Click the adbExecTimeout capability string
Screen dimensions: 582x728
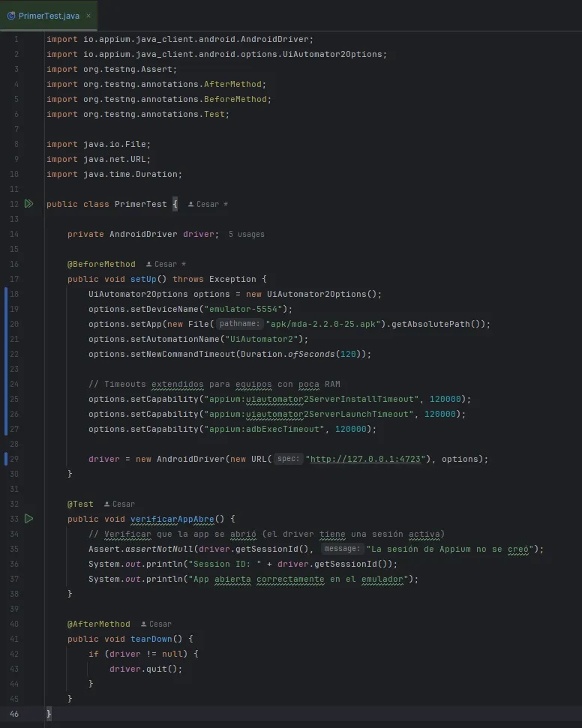pyautogui.click(x=264, y=429)
